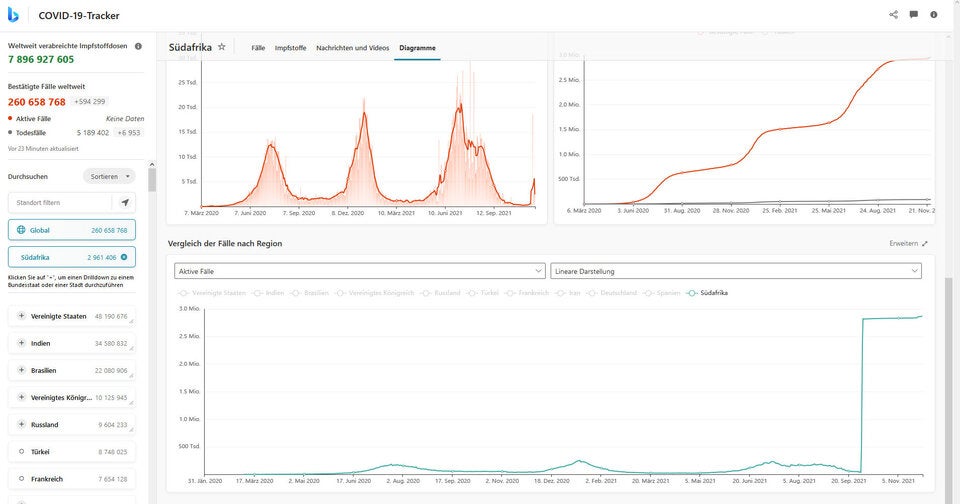Toggle Vereinigte Staaten series in legend

tap(214, 293)
